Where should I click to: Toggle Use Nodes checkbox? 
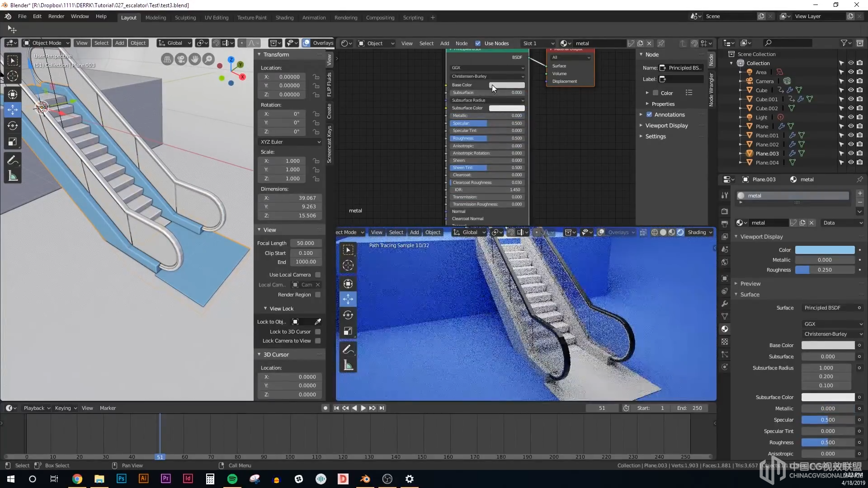click(x=478, y=43)
